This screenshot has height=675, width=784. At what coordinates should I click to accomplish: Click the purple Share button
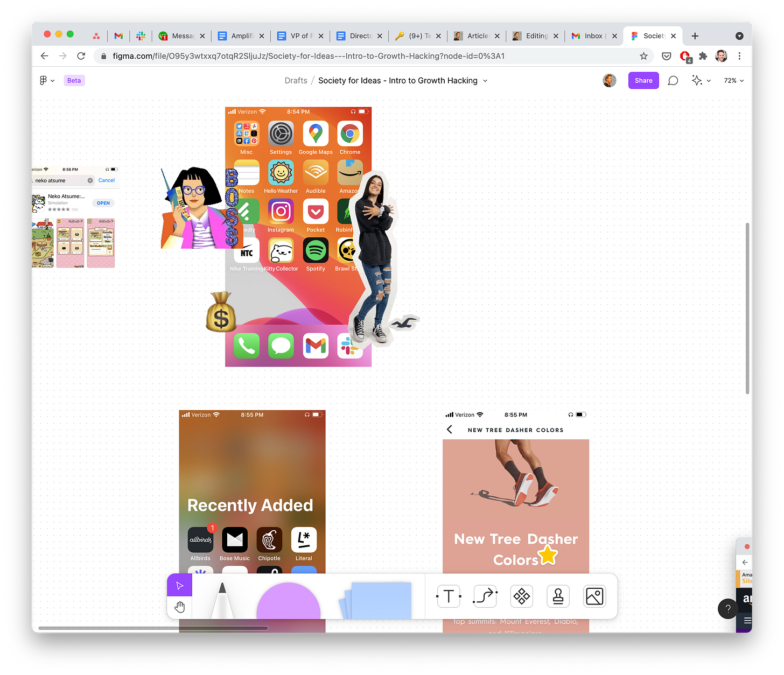coord(643,81)
